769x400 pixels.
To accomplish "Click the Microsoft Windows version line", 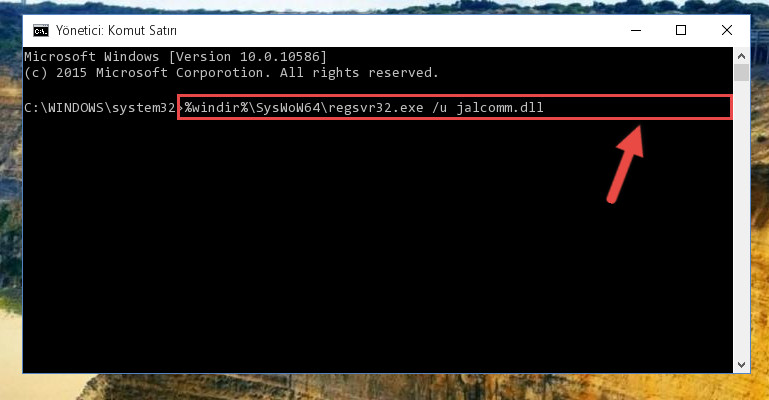I will tap(175, 57).
